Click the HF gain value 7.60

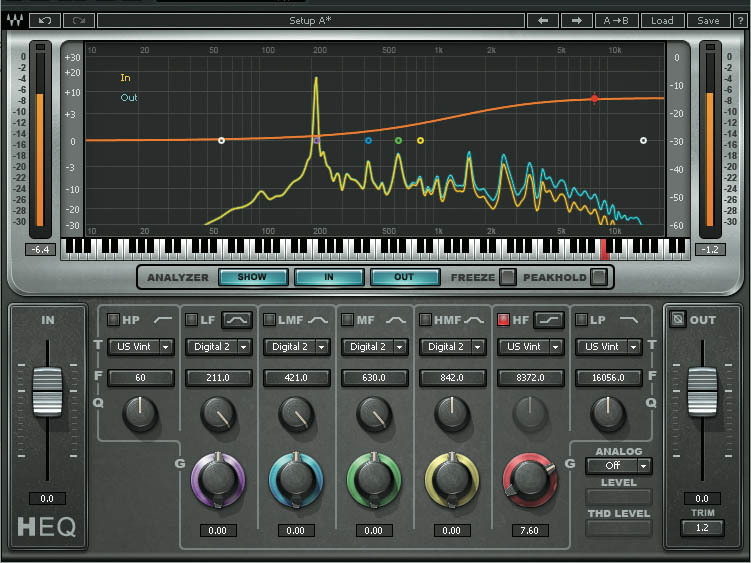(529, 530)
